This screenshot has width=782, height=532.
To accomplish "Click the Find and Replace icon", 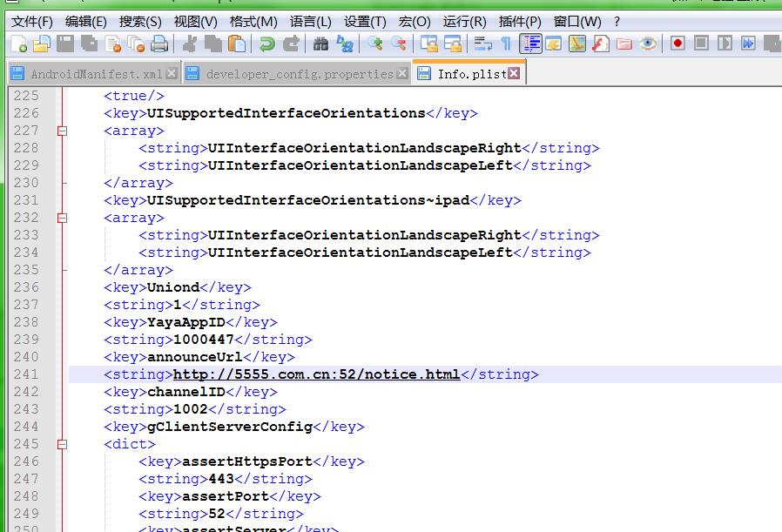I will pyautogui.click(x=345, y=44).
